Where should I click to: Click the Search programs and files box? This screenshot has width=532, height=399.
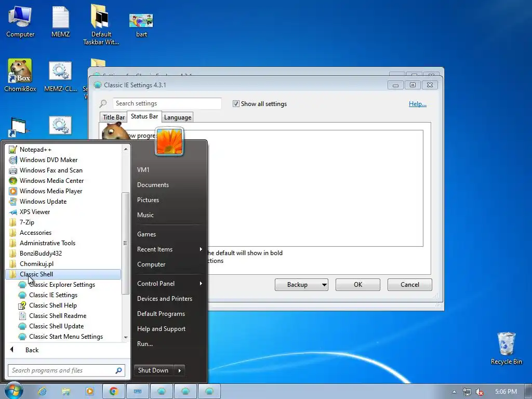pyautogui.click(x=66, y=370)
